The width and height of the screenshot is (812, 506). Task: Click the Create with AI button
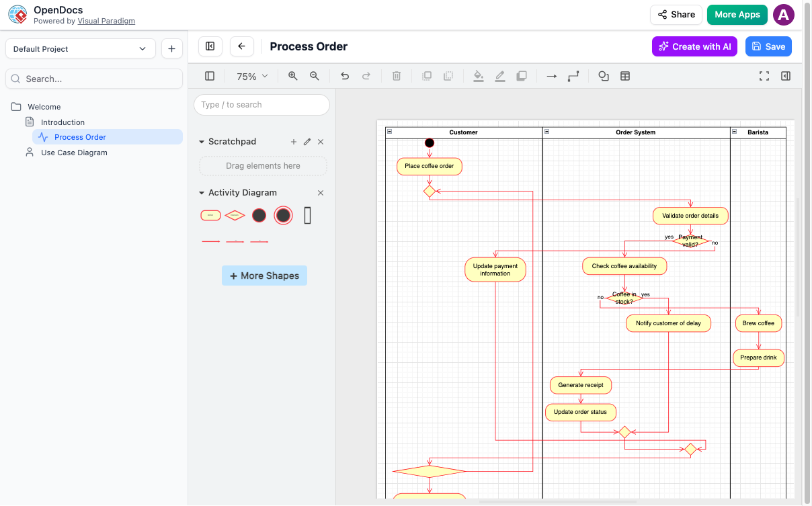tap(694, 46)
